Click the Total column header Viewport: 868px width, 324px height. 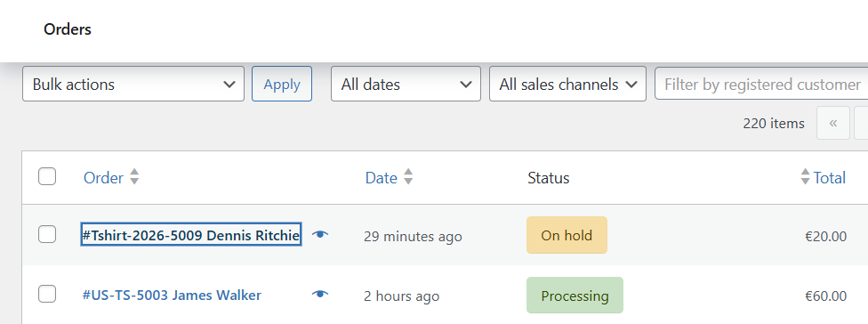(x=830, y=178)
